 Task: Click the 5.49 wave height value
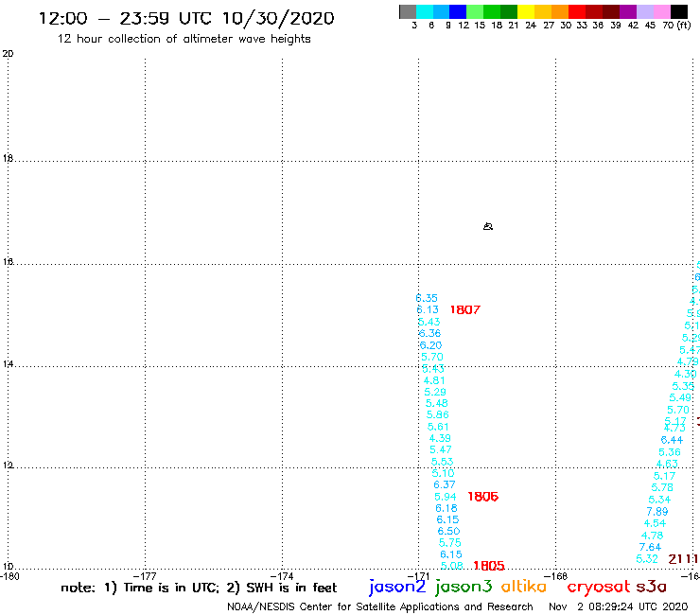[680, 397]
